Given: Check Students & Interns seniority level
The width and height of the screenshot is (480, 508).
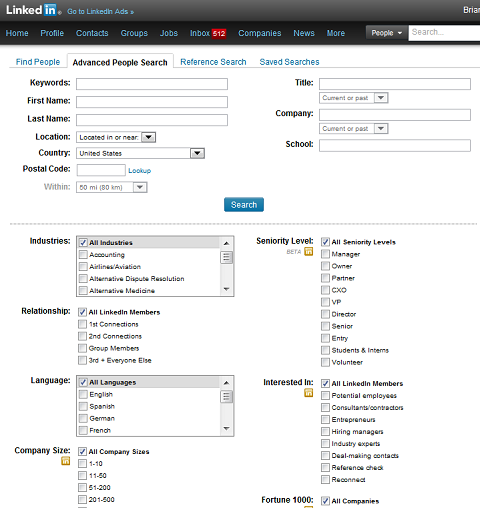Looking at the screenshot, I should pyautogui.click(x=325, y=350).
